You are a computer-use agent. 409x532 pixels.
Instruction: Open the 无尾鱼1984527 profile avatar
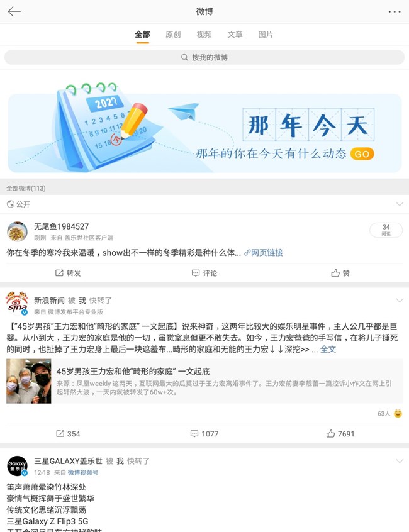point(17,231)
